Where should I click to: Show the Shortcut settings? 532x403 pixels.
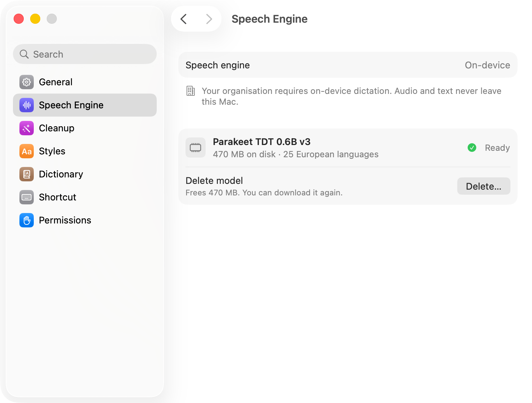[85, 197]
